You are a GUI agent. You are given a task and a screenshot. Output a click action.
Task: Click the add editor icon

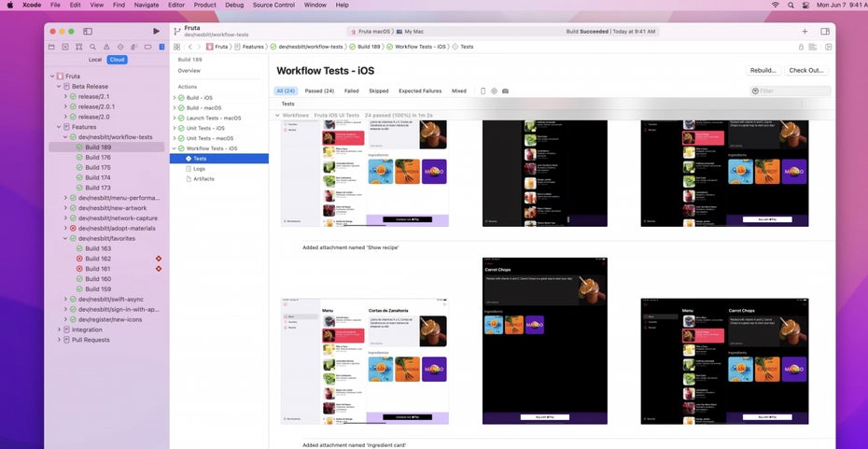point(828,47)
